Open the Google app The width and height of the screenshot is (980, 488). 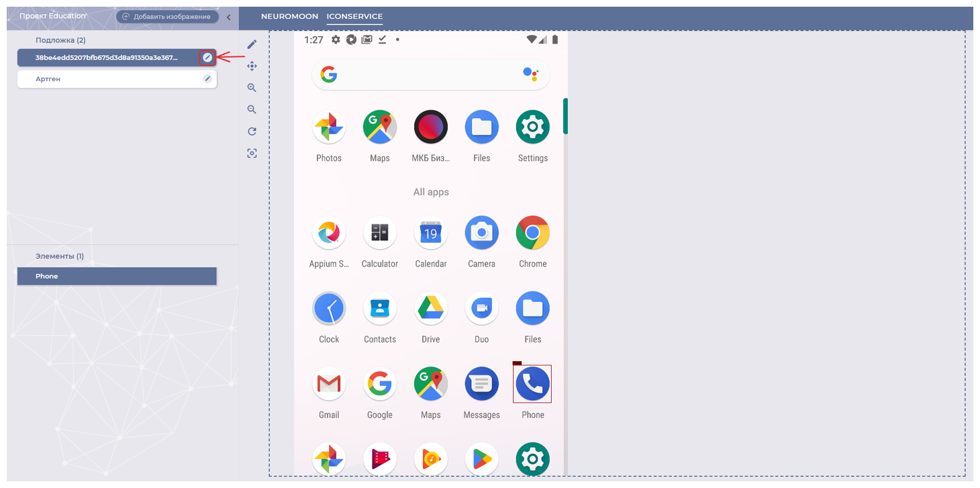click(x=380, y=384)
